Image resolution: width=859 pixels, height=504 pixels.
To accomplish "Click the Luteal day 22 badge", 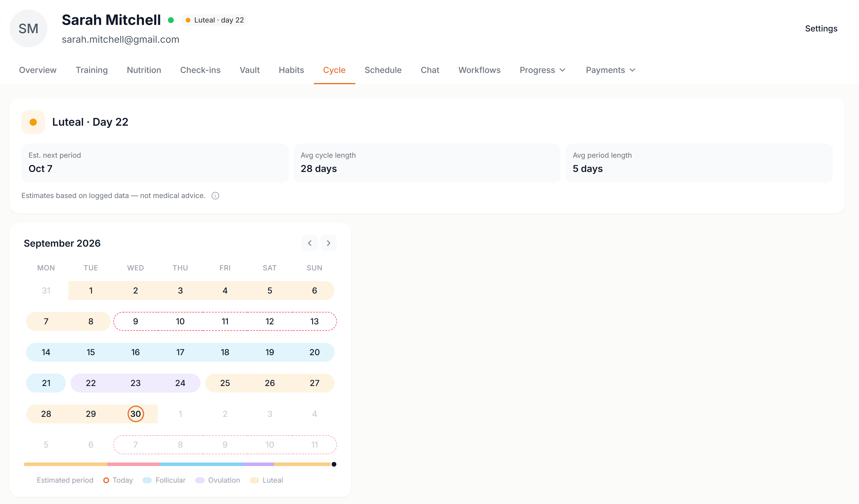I will [214, 20].
